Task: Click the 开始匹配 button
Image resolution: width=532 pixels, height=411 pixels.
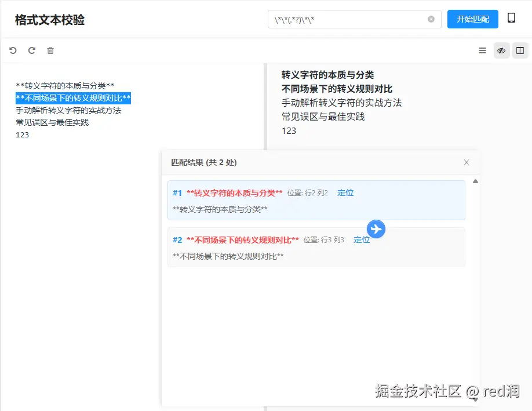Action: pos(472,19)
